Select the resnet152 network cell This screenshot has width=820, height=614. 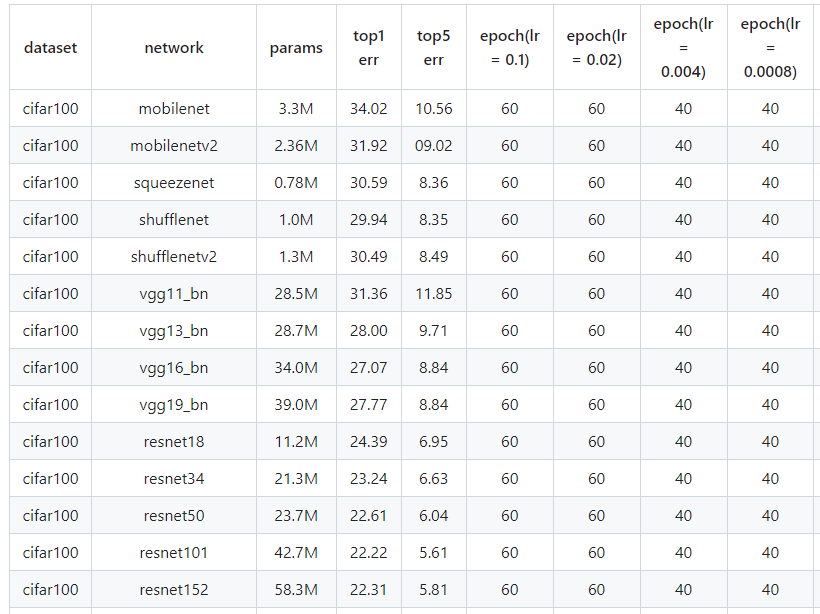tap(174, 589)
